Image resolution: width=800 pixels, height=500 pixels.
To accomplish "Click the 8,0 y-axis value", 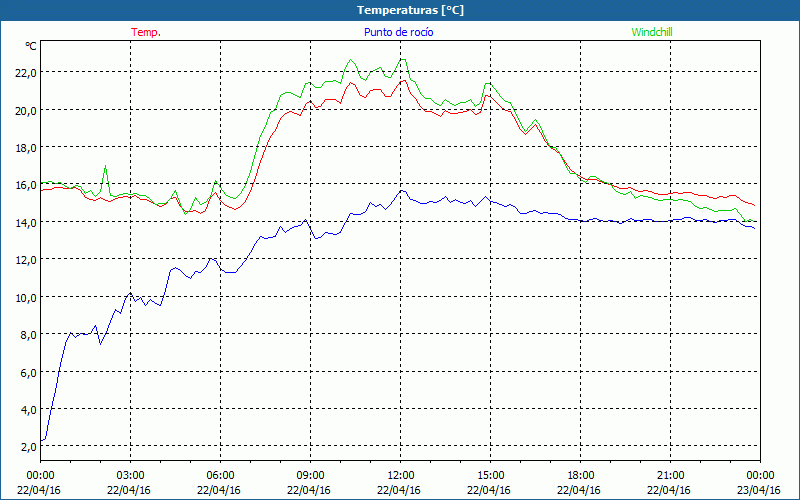I will click(28, 335).
